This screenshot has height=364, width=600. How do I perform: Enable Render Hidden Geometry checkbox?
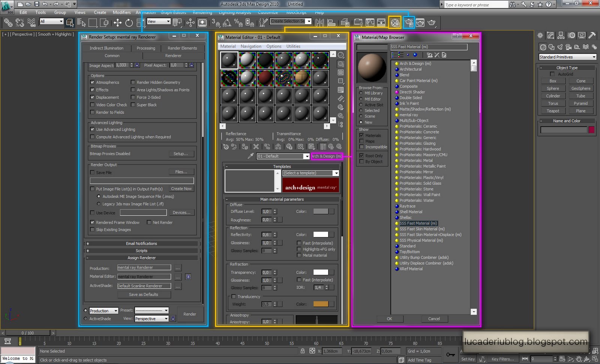[x=133, y=82]
